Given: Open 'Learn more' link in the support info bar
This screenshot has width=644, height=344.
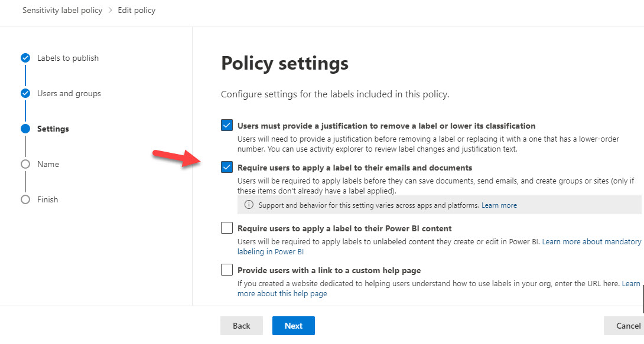Looking at the screenshot, I should [499, 205].
